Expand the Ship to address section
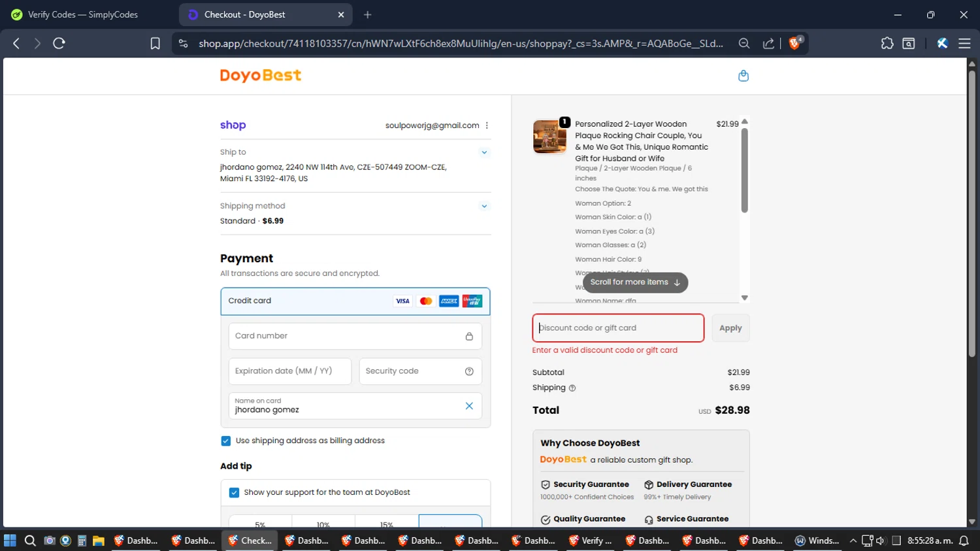 pos(484,152)
